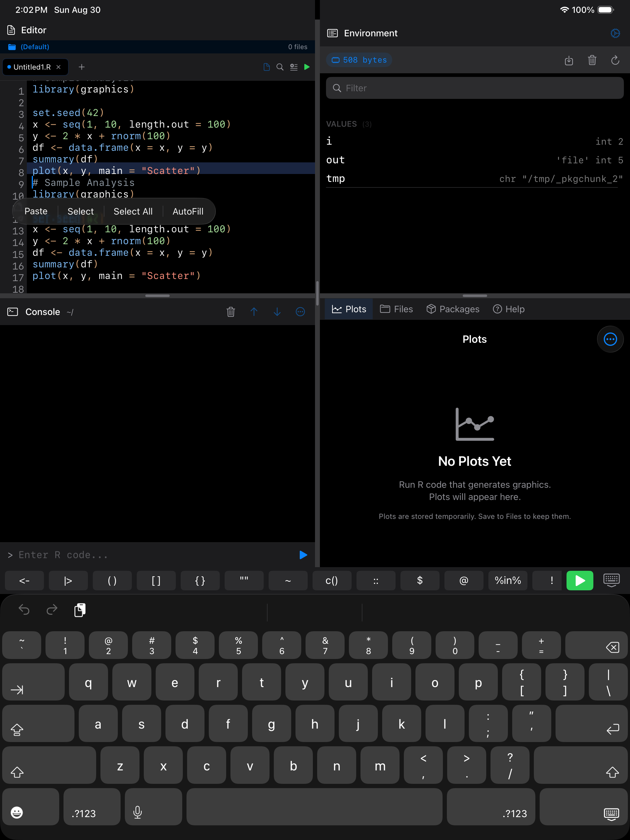The image size is (630, 840).
Task: Open the search icon in the editor toolbar
Action: [x=280, y=67]
